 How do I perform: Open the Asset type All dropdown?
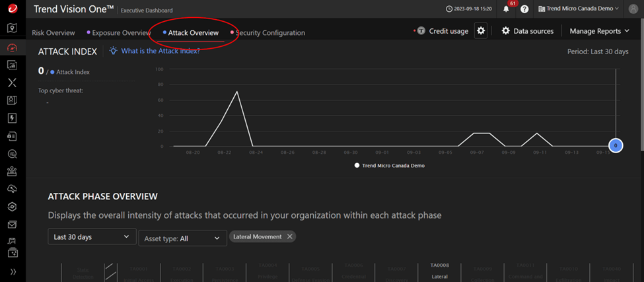pyautogui.click(x=183, y=238)
